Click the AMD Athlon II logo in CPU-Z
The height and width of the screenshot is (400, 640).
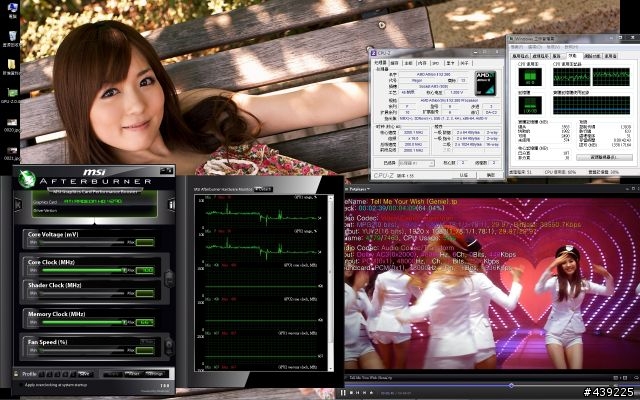(486, 83)
